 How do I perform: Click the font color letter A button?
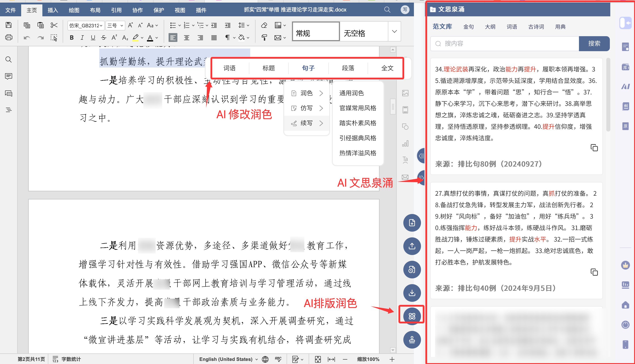(x=150, y=38)
